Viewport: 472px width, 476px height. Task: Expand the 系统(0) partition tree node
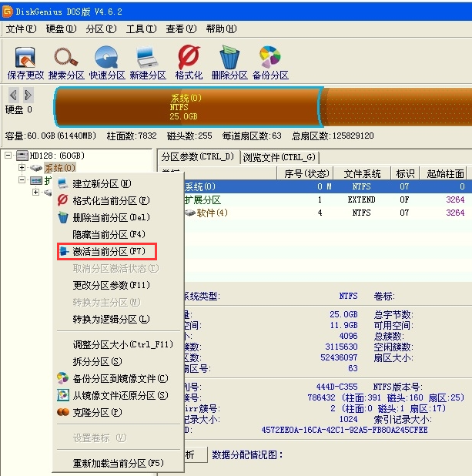(x=22, y=168)
